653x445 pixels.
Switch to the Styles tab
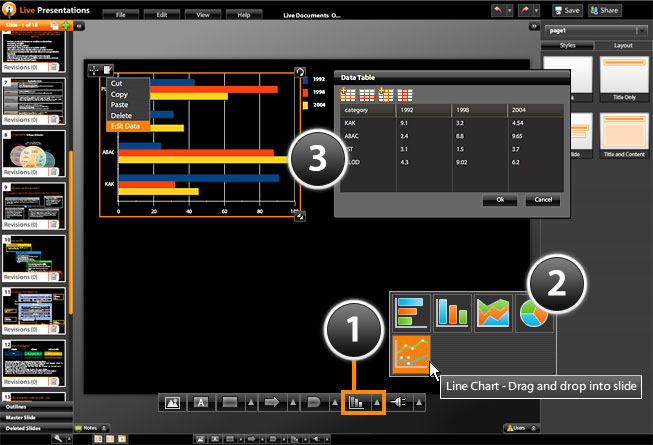pyautogui.click(x=567, y=45)
